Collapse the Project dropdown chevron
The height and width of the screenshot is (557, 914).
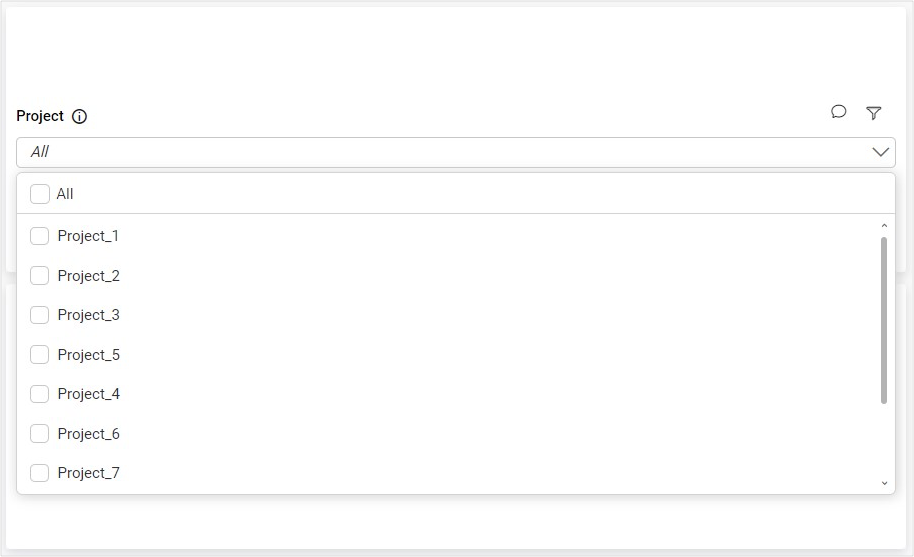[880, 152]
